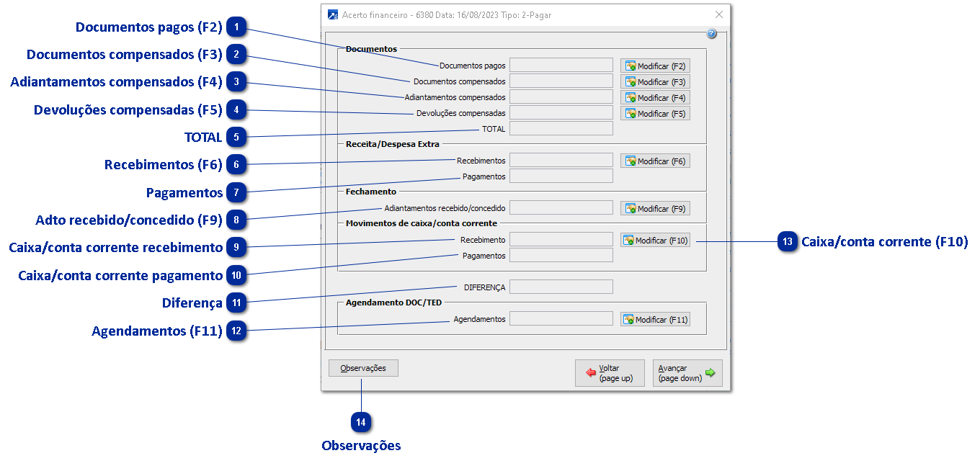This screenshot has height=466, width=980.
Task: Click Modificar (F2) for Documentos pagos
Action: 656,66
